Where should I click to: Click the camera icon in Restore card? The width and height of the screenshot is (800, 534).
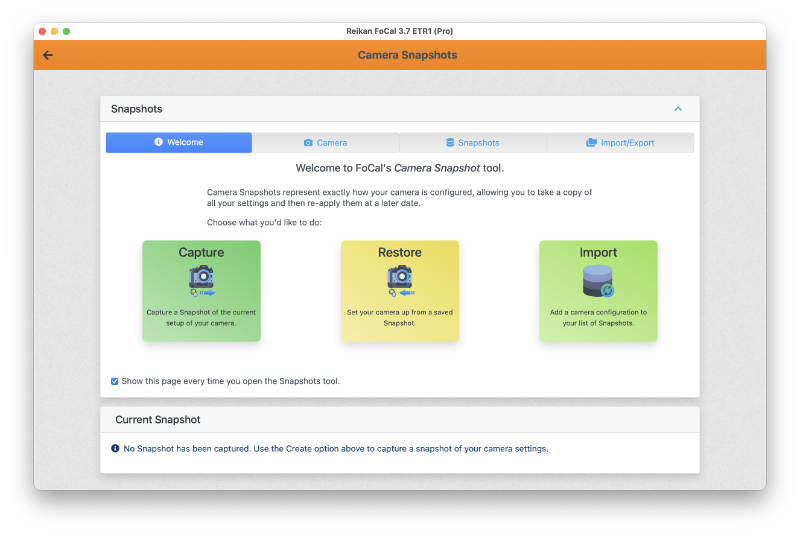click(x=401, y=280)
